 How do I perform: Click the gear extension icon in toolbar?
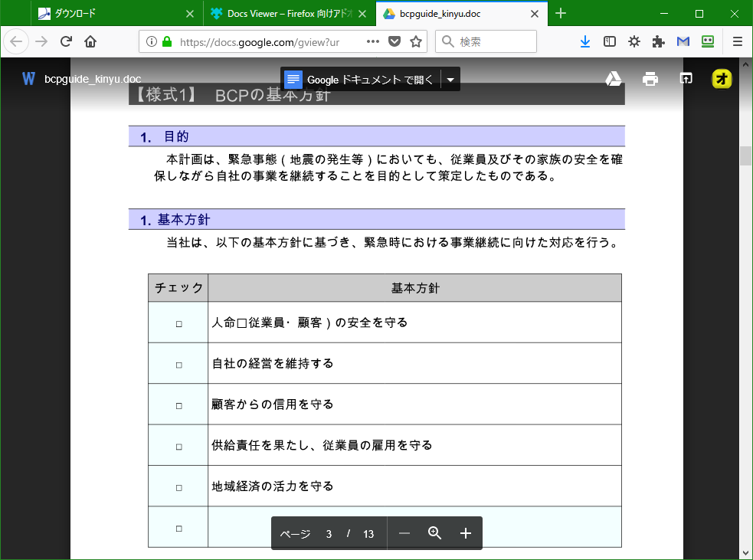(x=634, y=42)
